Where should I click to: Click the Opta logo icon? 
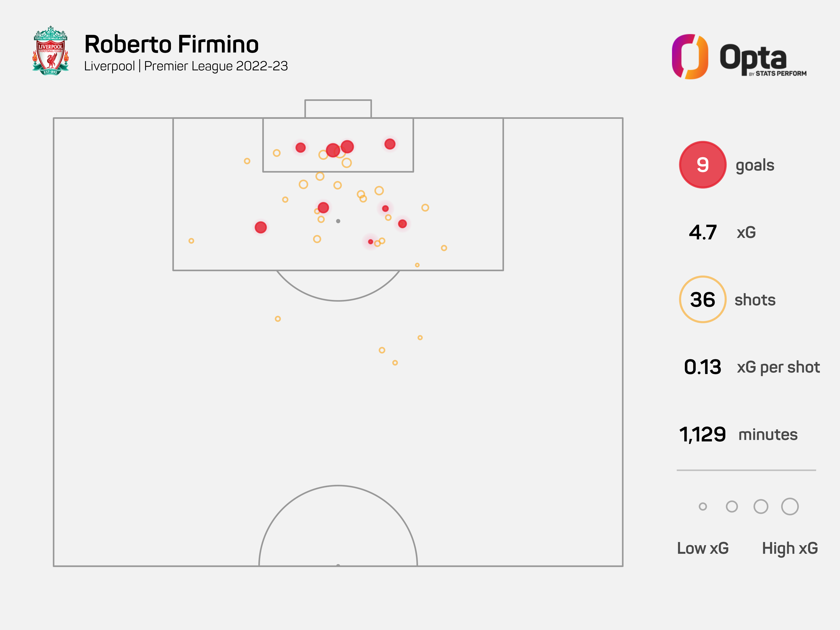(690, 56)
